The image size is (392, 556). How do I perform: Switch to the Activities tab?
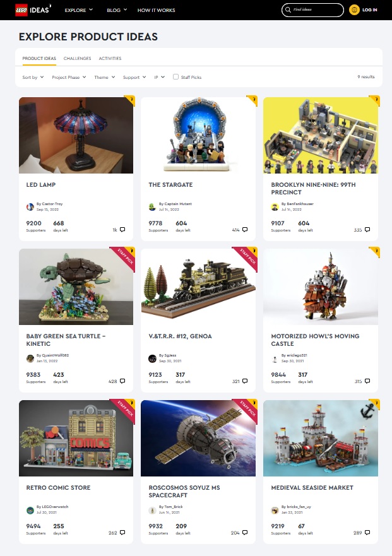coord(110,59)
